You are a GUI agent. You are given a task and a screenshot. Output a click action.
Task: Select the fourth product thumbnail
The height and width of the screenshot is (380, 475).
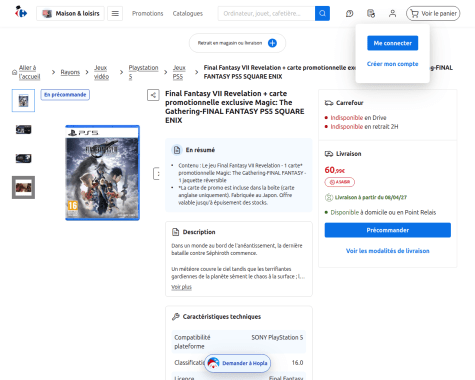(x=23, y=187)
